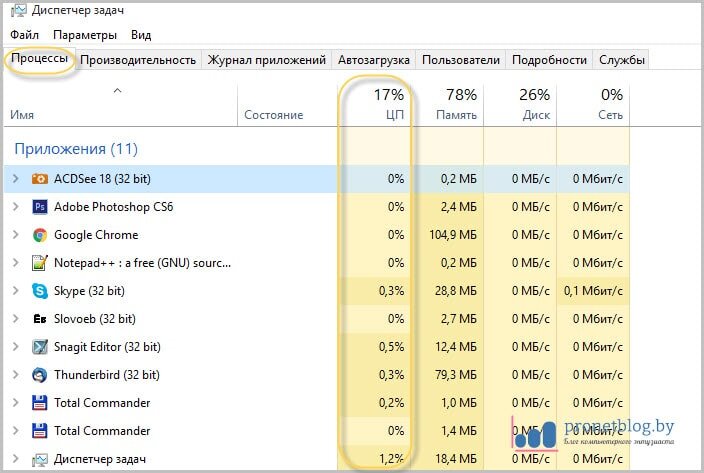Select the Google Chrome process name
The image size is (704, 473).
96,235
